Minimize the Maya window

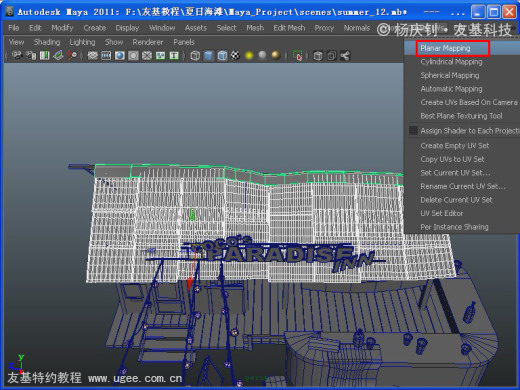coord(478,12)
